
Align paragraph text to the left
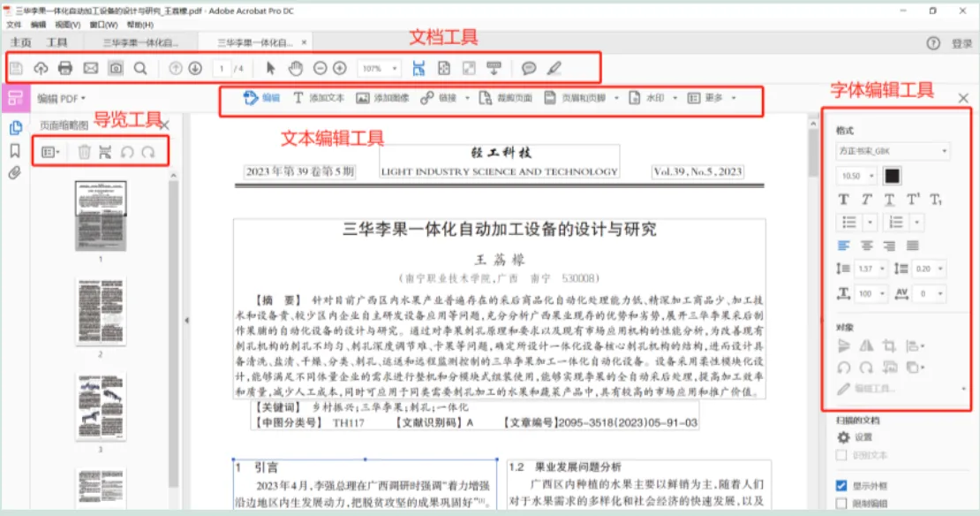click(844, 246)
